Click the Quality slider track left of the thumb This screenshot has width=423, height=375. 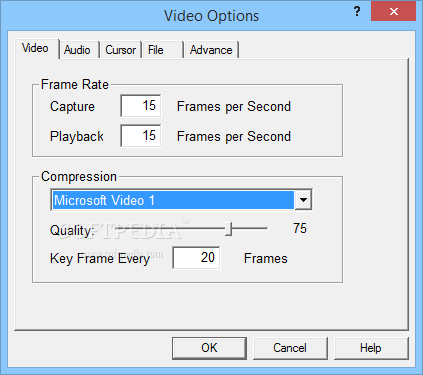[170, 228]
